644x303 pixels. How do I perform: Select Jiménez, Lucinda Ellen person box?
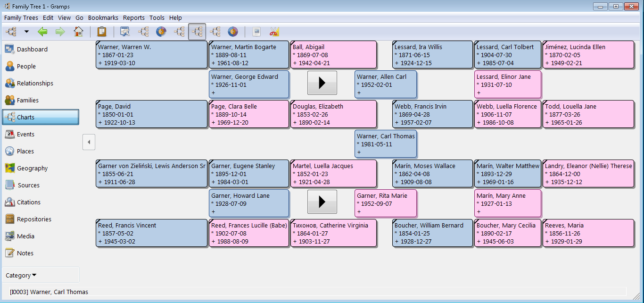(588, 55)
